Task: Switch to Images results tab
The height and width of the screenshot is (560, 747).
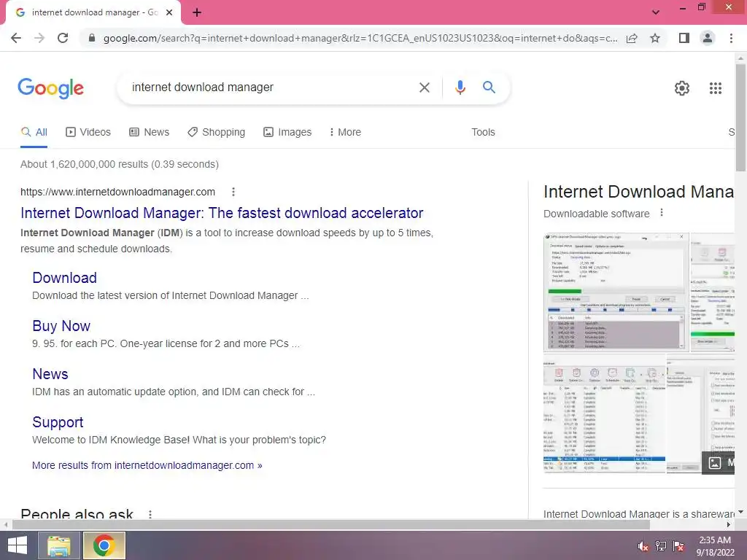Action: click(287, 133)
